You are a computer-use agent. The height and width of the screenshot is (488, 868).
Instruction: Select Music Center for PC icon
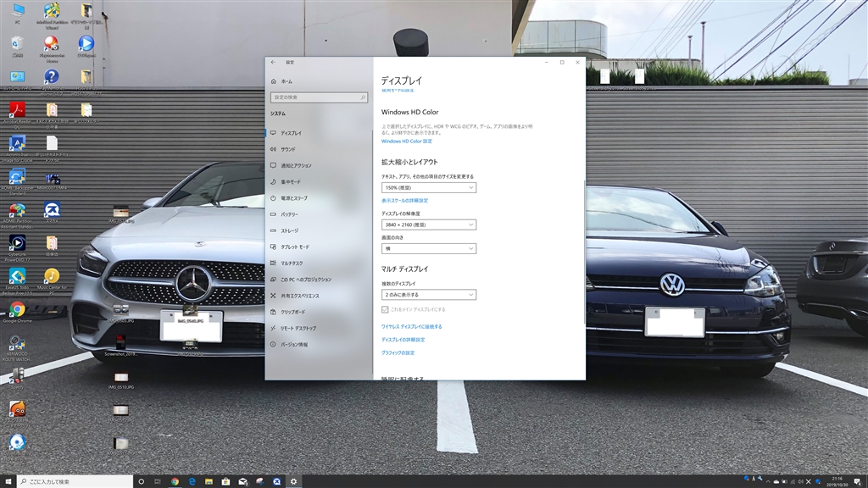52,281
